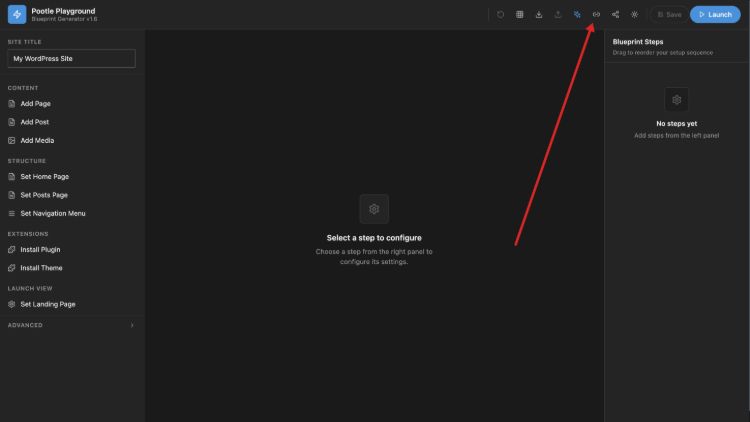Click the Pootle Playground lightning logo
The height and width of the screenshot is (422, 750).
coord(17,14)
